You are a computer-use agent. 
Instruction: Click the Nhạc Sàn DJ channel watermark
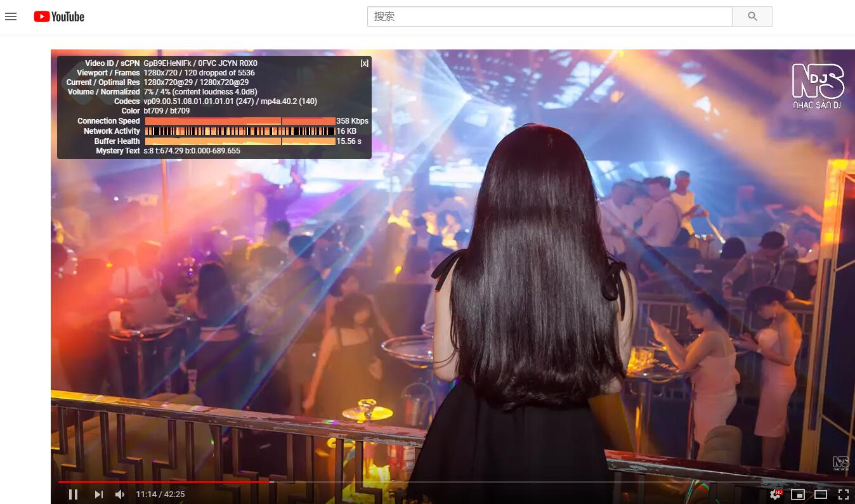[x=818, y=86]
